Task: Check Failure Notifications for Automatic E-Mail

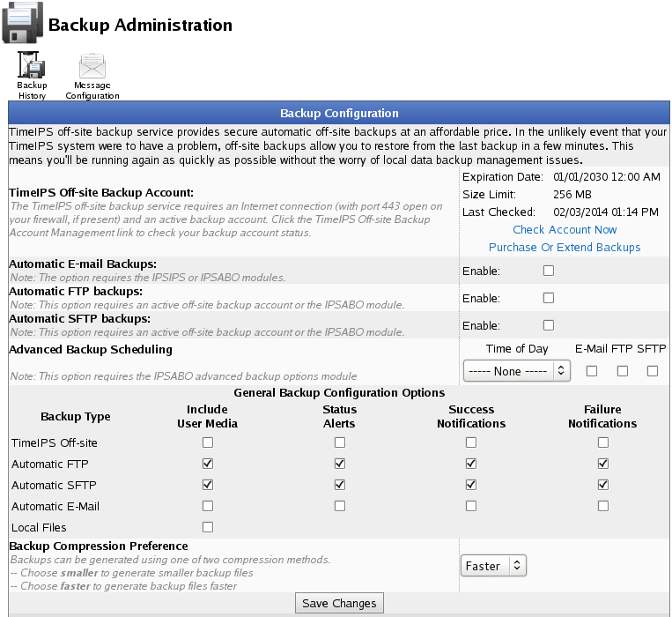Action: pyautogui.click(x=603, y=506)
